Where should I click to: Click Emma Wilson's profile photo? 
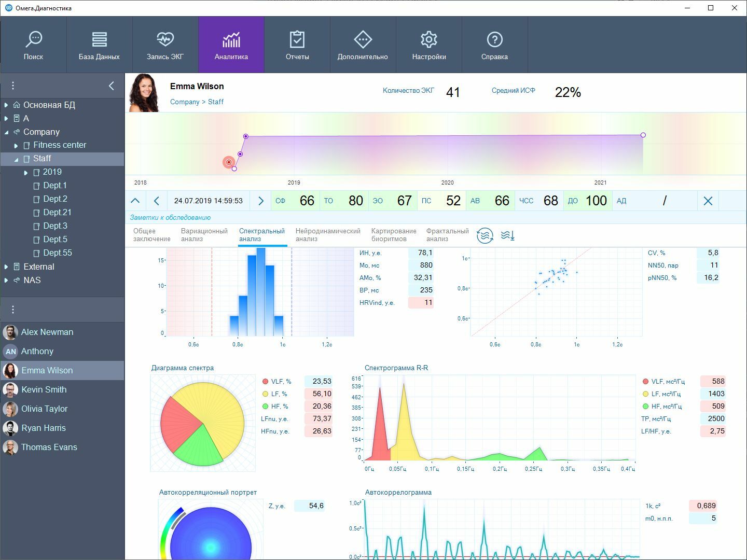pyautogui.click(x=145, y=93)
